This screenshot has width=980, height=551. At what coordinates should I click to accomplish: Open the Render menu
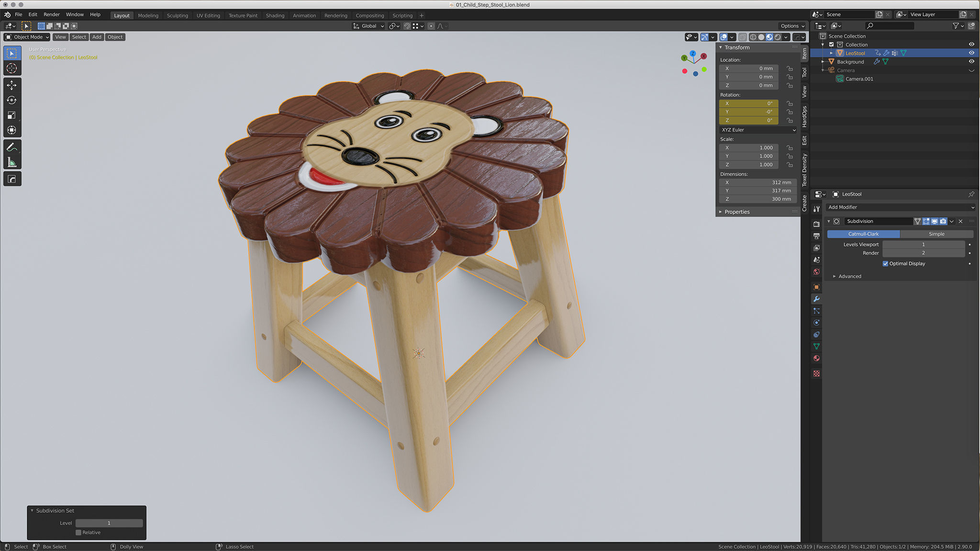(x=51, y=14)
